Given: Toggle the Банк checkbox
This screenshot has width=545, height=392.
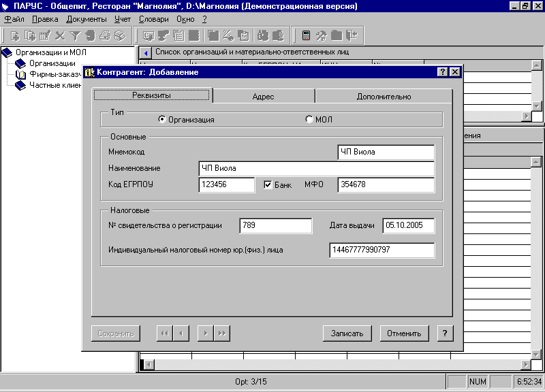Looking at the screenshot, I should tap(268, 184).
